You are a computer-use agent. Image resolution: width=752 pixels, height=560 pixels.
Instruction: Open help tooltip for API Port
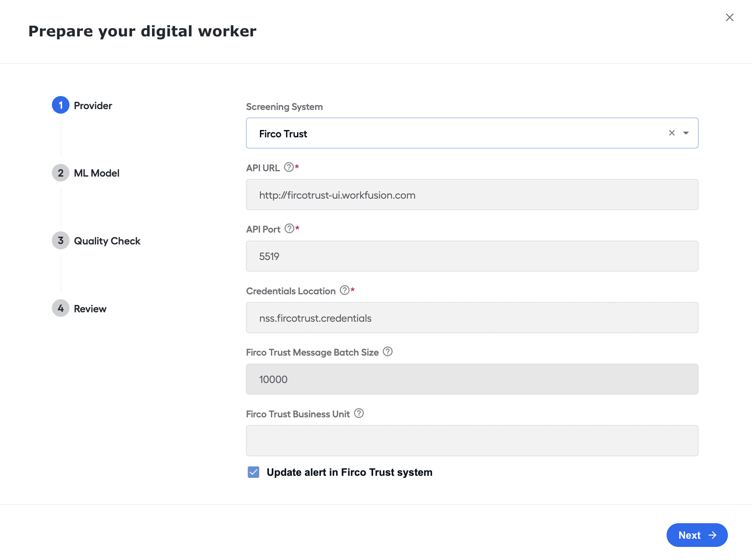click(289, 228)
